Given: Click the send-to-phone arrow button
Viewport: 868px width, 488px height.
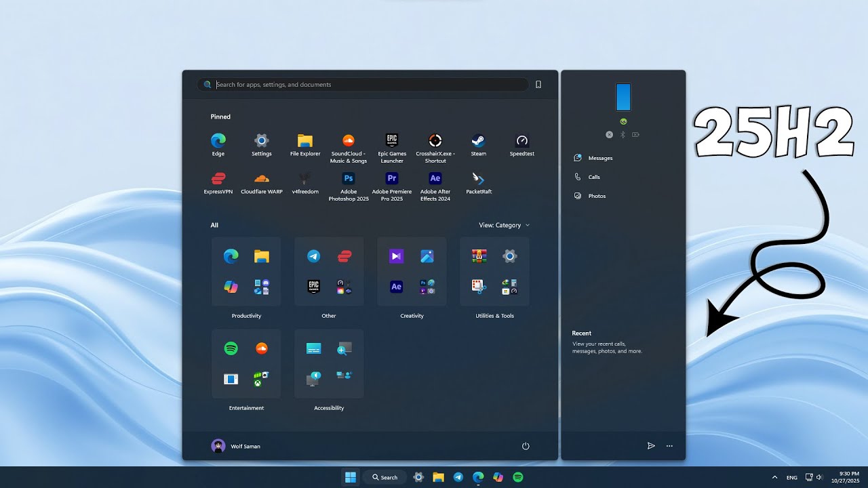Looking at the screenshot, I should [x=651, y=446].
